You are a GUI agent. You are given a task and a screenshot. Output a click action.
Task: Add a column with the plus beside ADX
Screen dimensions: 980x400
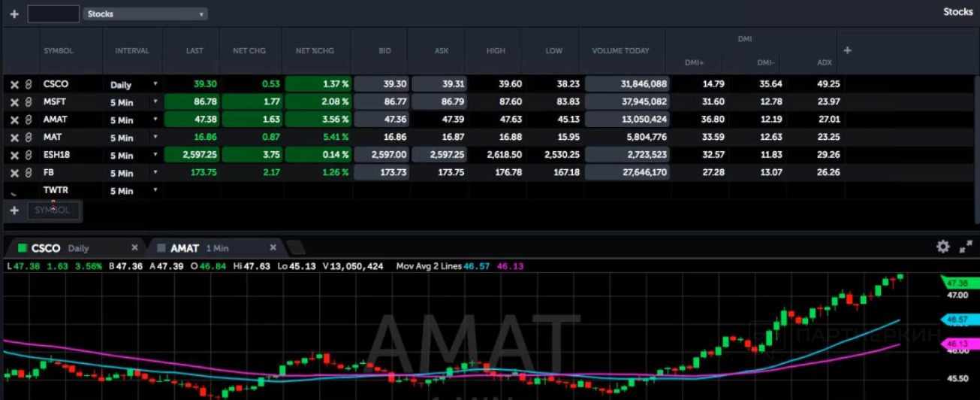pos(847,50)
